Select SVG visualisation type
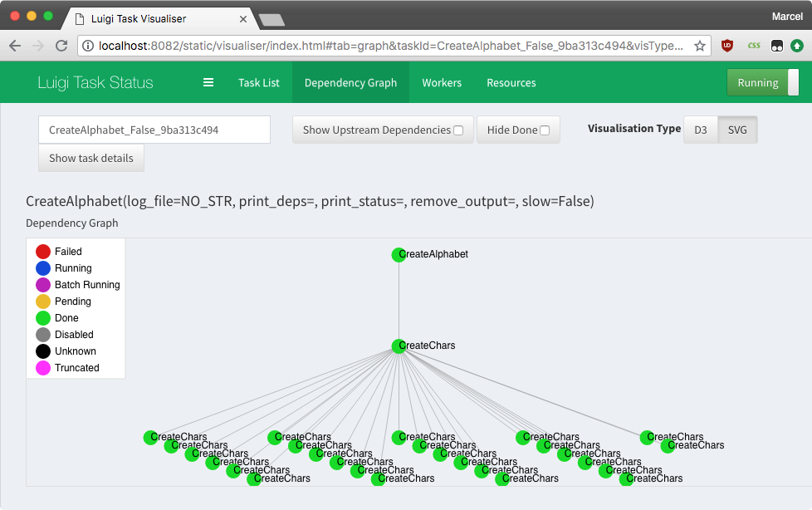The height and width of the screenshot is (510, 812). coord(737,130)
